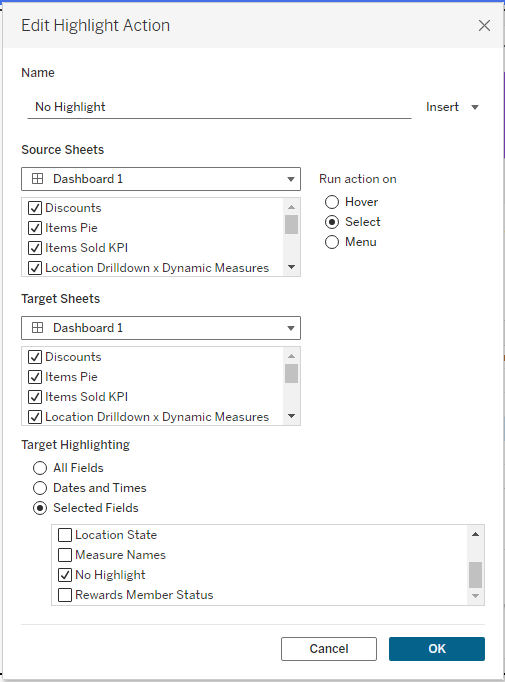
Task: Open the Source Sheets Dashboard 1 dropdown
Action: tap(161, 179)
